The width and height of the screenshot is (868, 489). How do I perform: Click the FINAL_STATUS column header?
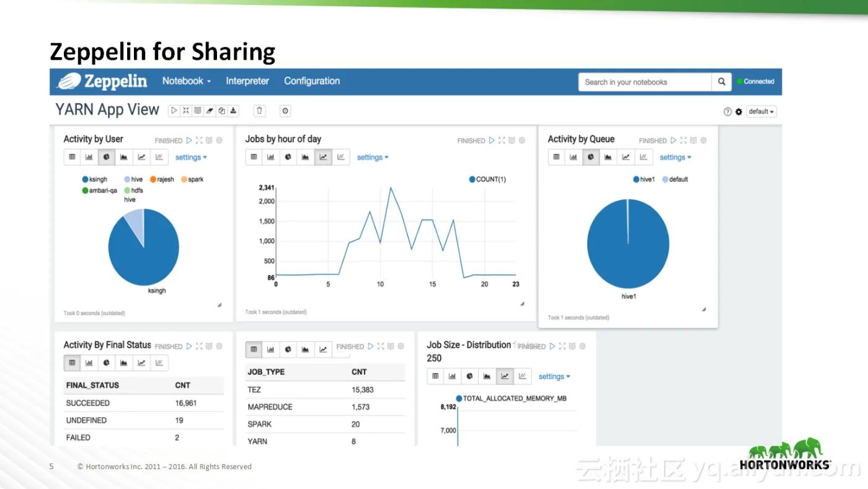(x=92, y=385)
